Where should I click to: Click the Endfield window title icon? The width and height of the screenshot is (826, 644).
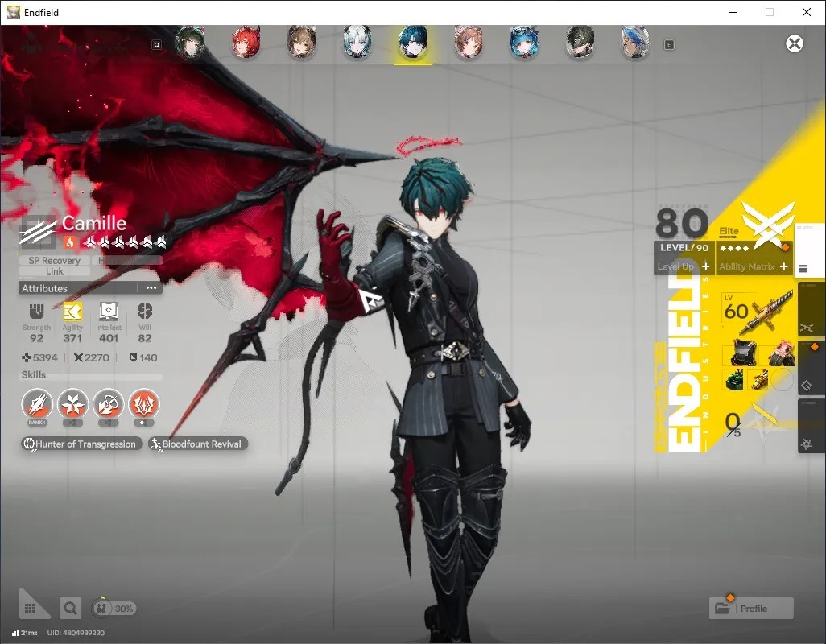point(14,12)
